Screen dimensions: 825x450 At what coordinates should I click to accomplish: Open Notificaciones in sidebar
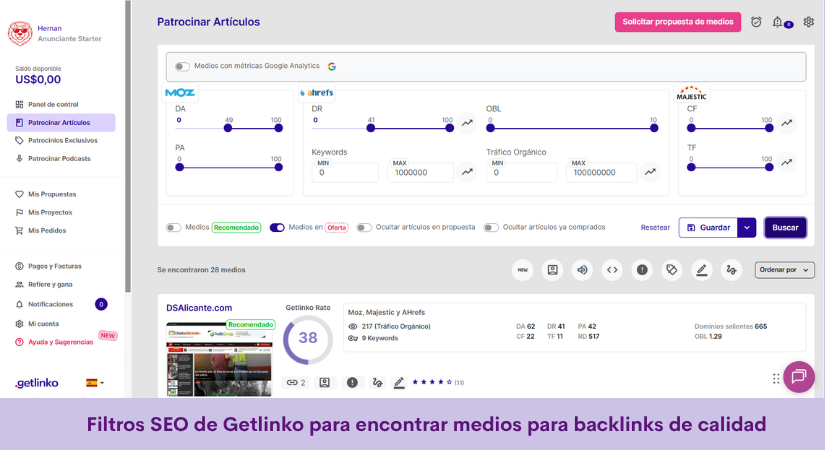[51, 304]
